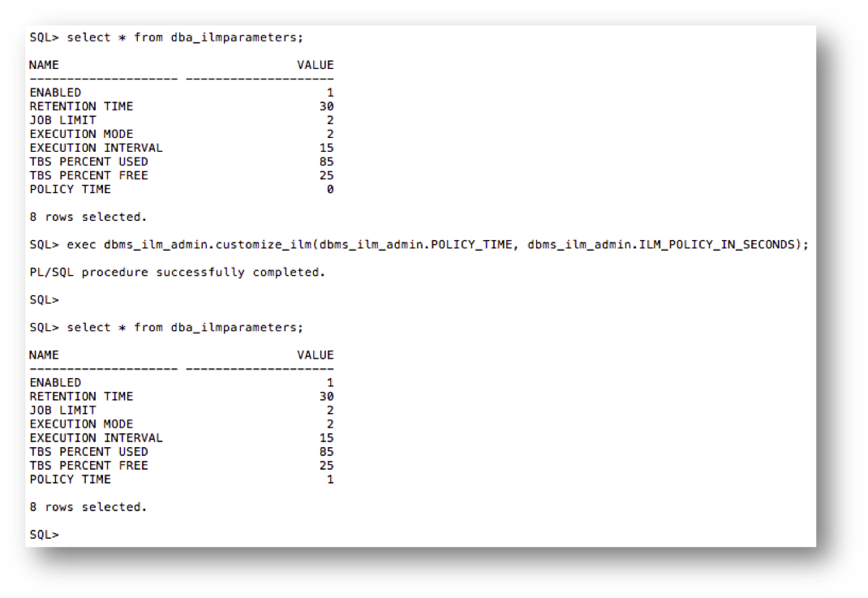This screenshot has height=598, width=868.
Task: Click the first '8 rows selected.' message
Action: tap(88, 217)
